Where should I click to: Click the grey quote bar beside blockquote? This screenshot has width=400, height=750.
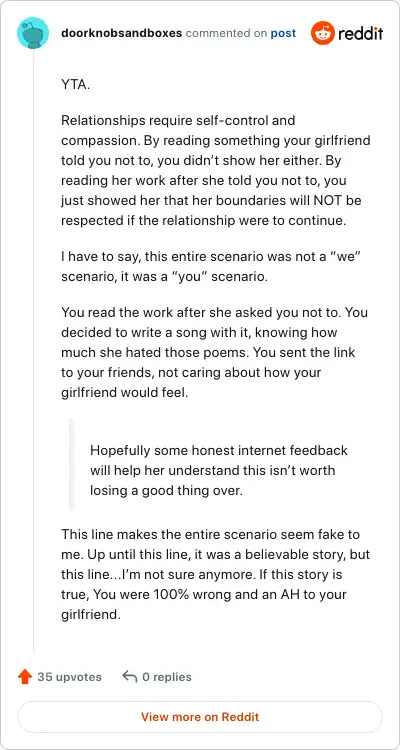pos(72,464)
